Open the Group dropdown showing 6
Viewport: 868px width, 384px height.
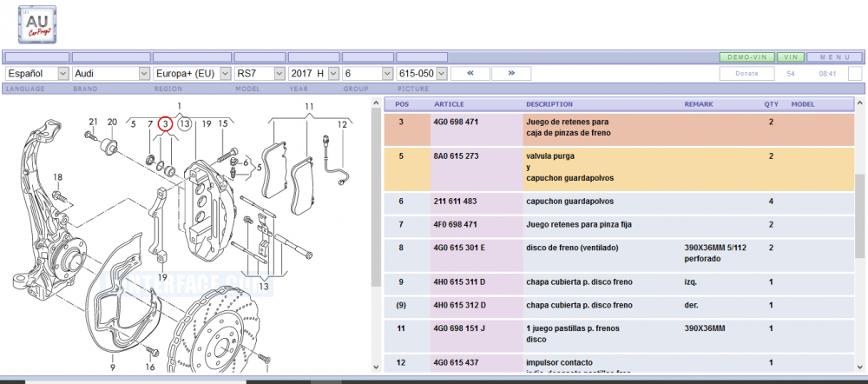(x=367, y=73)
